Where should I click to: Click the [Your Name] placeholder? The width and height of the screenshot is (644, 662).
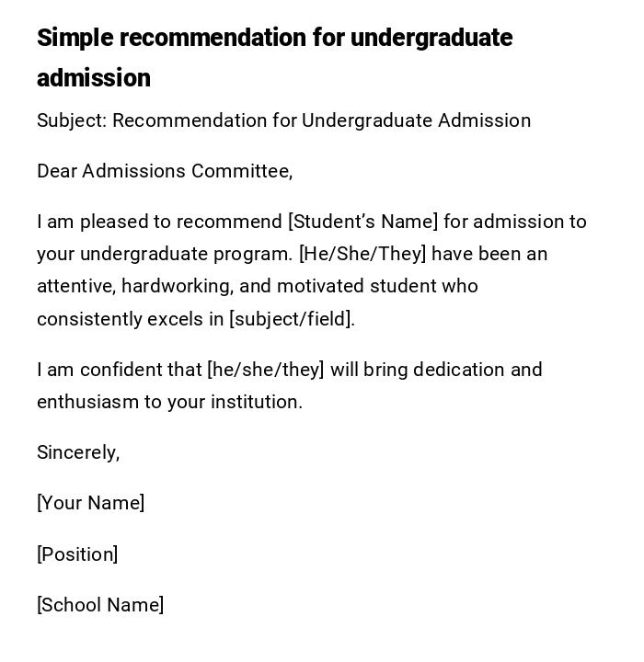tap(90, 503)
